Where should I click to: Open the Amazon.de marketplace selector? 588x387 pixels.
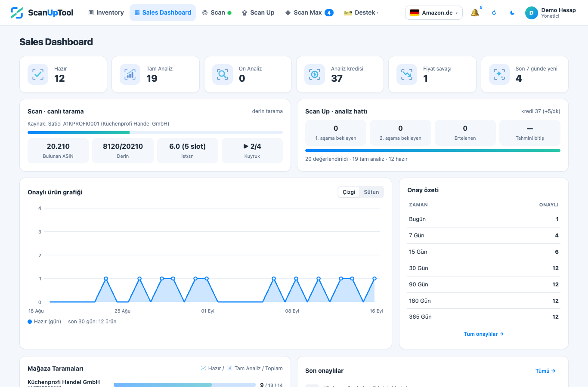434,13
